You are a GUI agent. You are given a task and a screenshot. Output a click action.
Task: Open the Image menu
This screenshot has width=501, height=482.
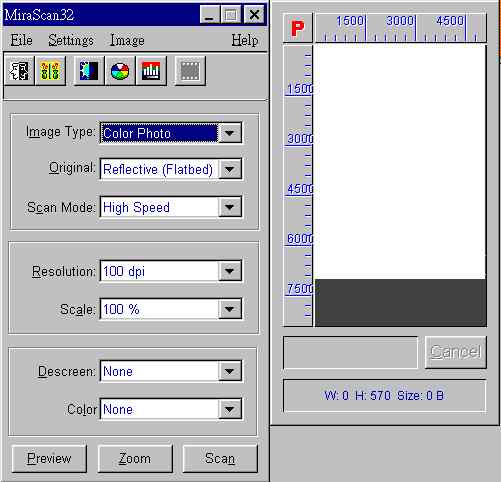click(x=127, y=40)
